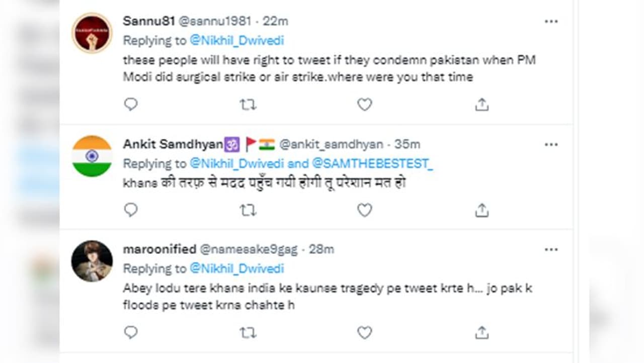Viewport: 644px width, 363px height.
Task: Open more options on Sannu81's tweet
Action: click(x=551, y=22)
